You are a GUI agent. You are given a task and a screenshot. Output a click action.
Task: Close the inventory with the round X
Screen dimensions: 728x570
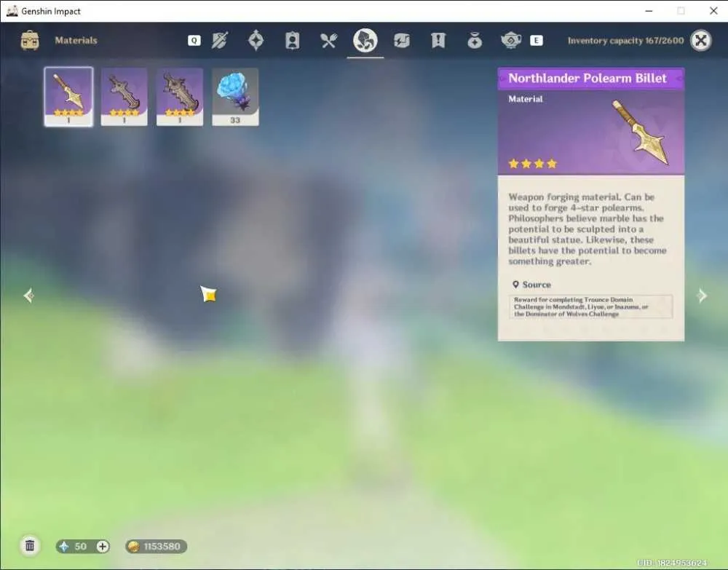coord(700,41)
